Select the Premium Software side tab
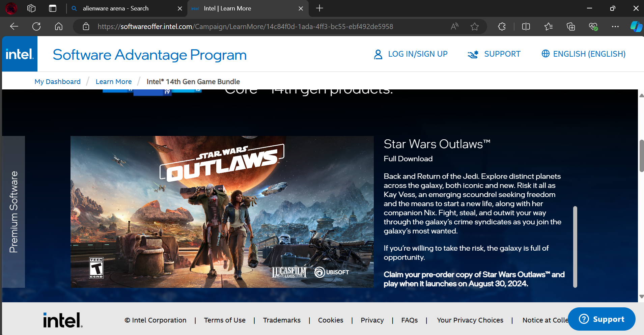This screenshot has width=644, height=335. (13, 212)
